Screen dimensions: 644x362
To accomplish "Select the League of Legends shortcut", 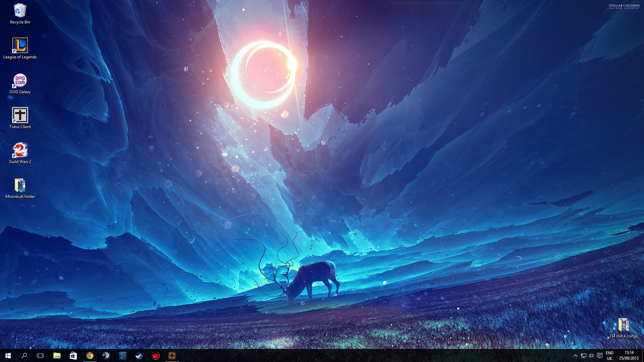I will click(x=20, y=49).
